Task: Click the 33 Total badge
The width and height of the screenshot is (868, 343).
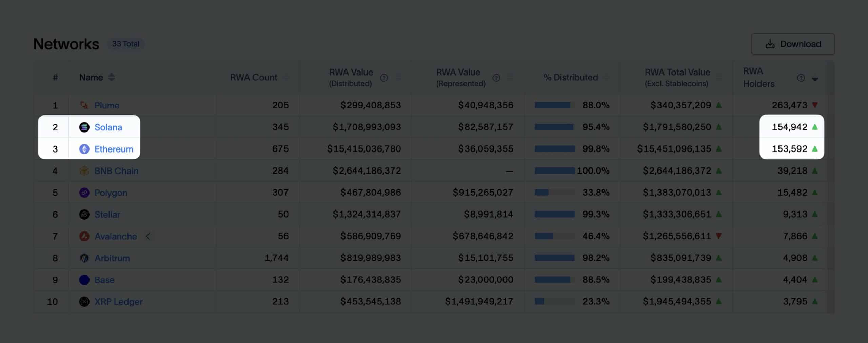Action: [126, 44]
